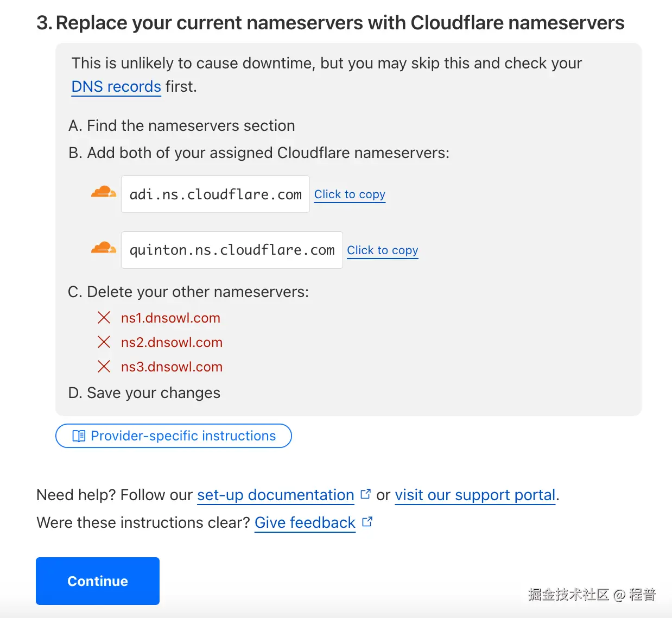Viewport: 672px width, 618px height.
Task: Open the DNS records link
Action: point(116,86)
